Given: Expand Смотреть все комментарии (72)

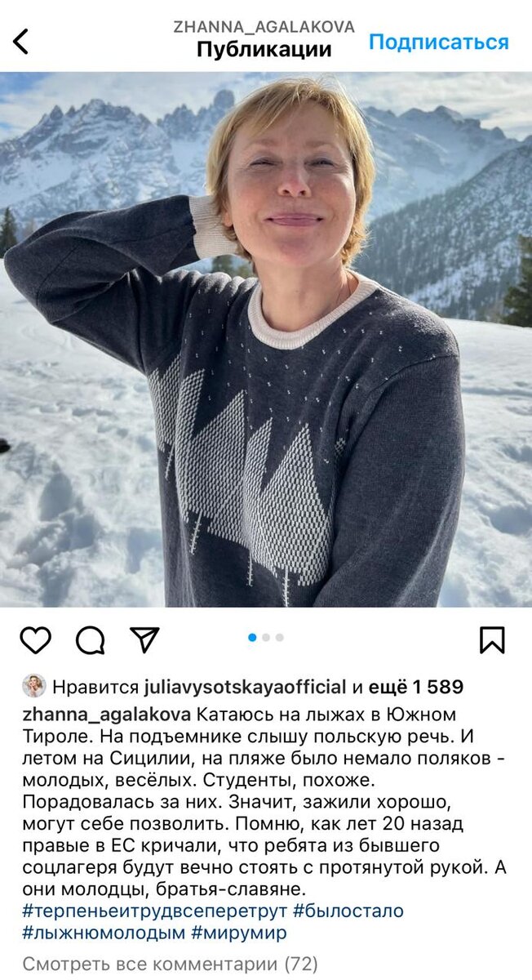Looking at the screenshot, I should (170, 964).
